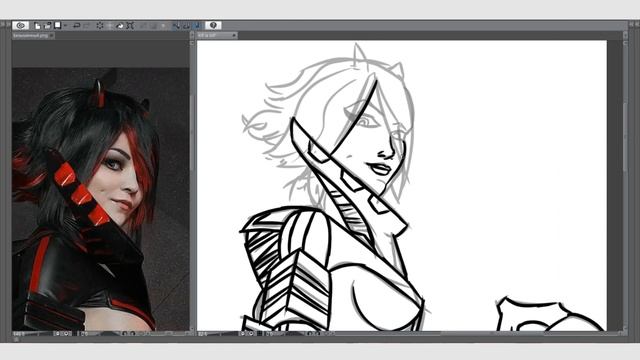Open the Help question mark icon
The width and height of the screenshot is (640, 360).
click(x=213, y=25)
